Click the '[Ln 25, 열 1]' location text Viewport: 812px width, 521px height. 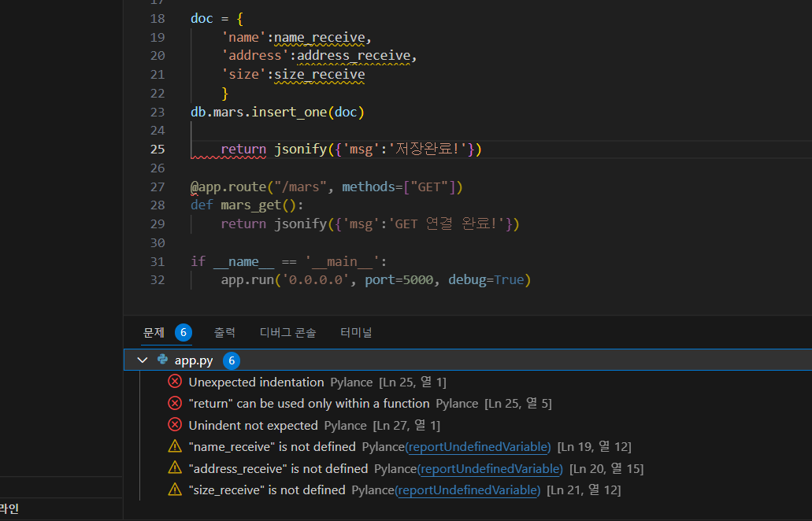(412, 382)
